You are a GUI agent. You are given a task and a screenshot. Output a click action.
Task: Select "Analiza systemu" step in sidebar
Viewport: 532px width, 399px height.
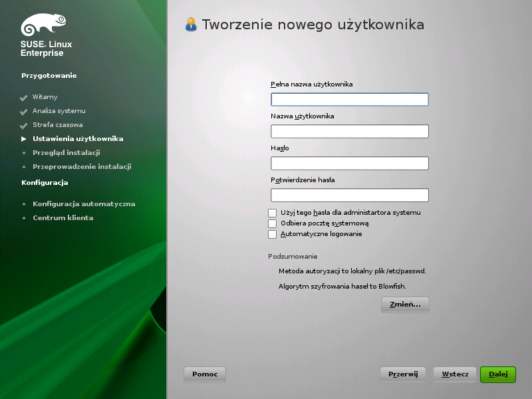coord(59,111)
